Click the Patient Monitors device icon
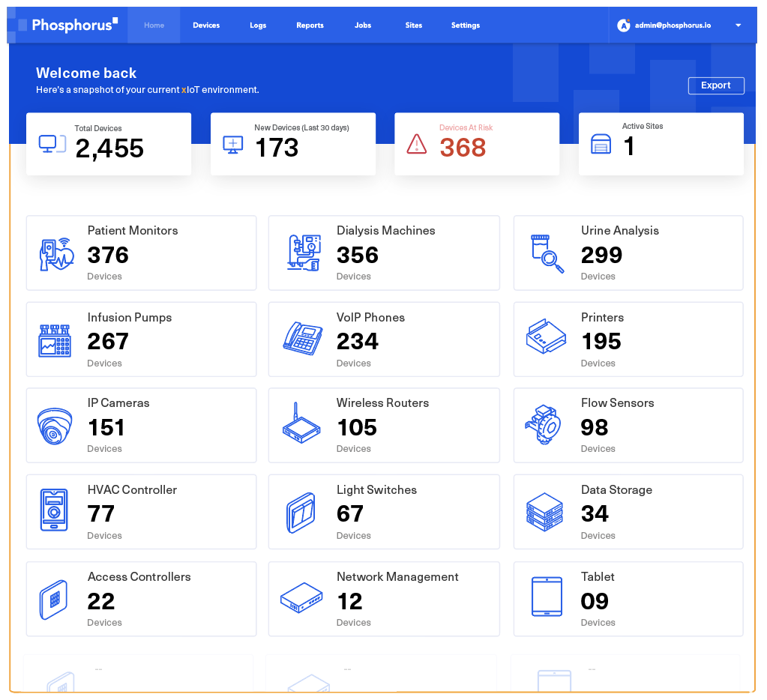 [x=56, y=254]
